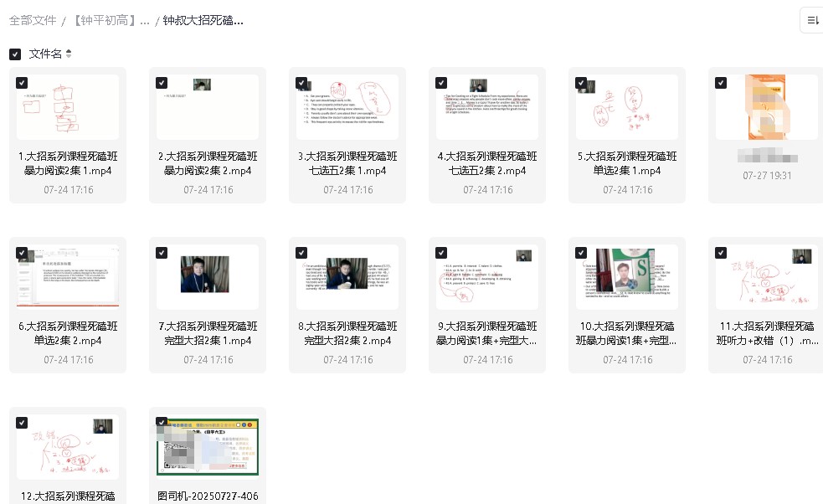Deselect the checkbox on 11.听力+改错 (1).mp4
Viewport: 823px width, 504px height.
[721, 252]
